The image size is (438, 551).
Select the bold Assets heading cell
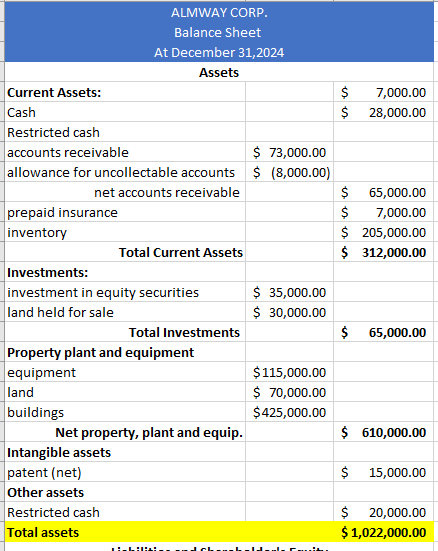pyautogui.click(x=219, y=72)
